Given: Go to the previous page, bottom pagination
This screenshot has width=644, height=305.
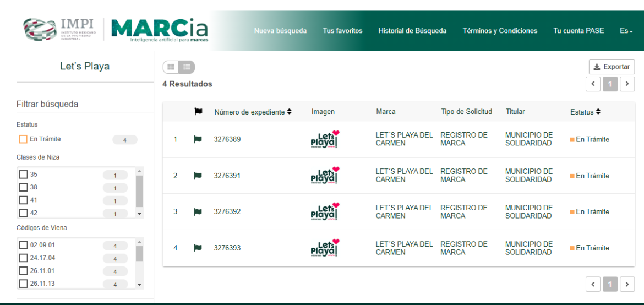Looking at the screenshot, I should coord(593,284).
